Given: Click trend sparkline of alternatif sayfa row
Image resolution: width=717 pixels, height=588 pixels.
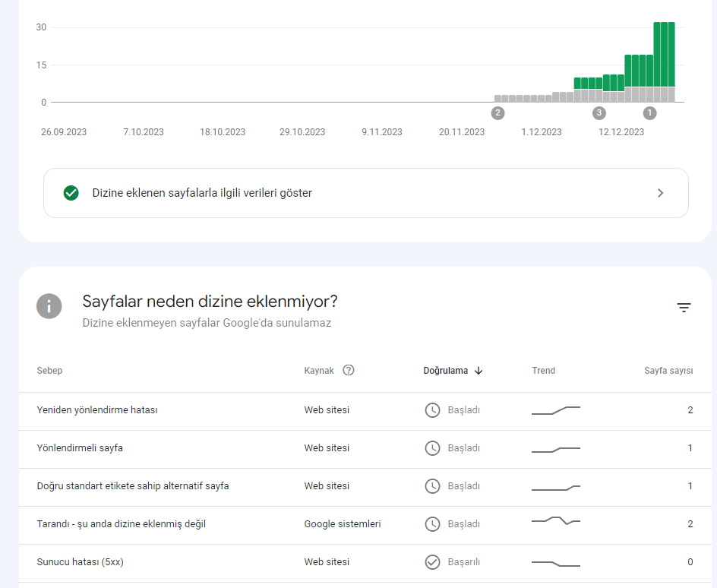Looking at the screenshot, I should coord(555,488).
